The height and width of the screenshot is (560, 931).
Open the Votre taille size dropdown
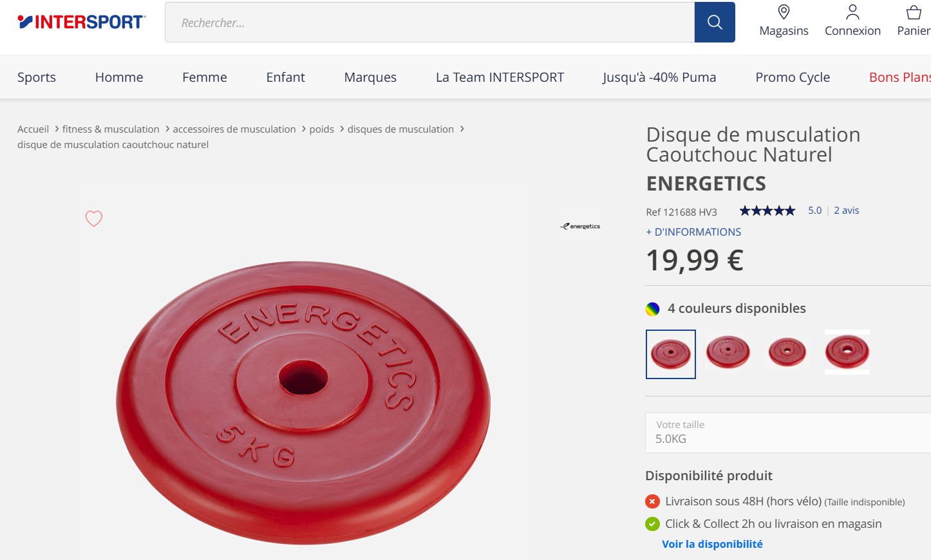788,433
